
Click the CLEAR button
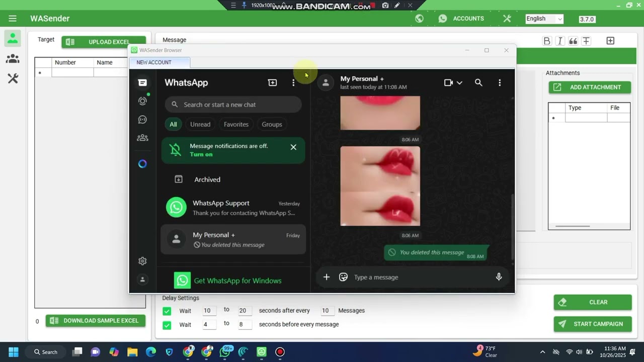(593, 302)
